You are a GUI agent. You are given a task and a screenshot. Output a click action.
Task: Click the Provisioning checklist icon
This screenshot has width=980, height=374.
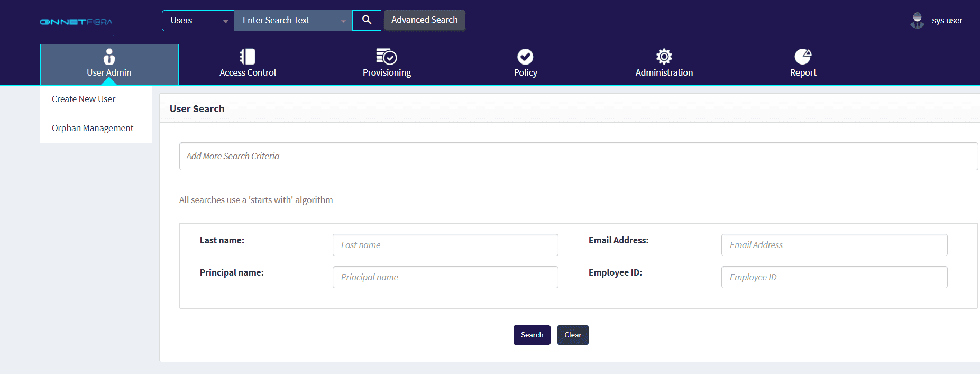point(387,56)
